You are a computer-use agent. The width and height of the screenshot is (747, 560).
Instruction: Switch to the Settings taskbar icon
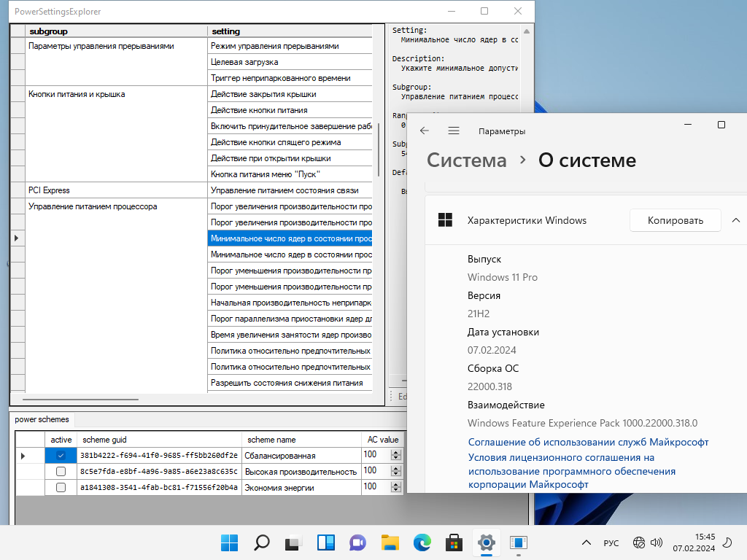click(x=487, y=542)
